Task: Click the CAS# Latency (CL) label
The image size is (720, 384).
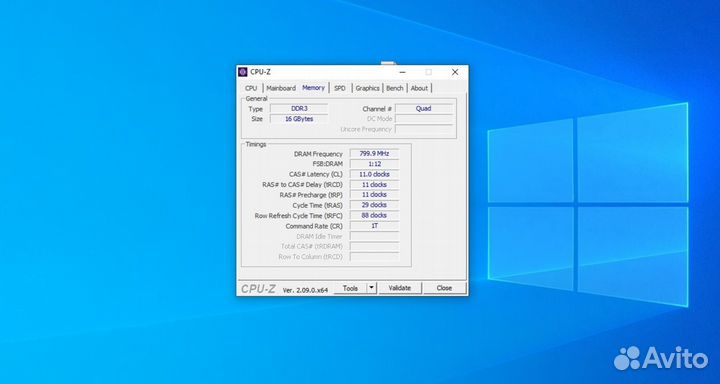Action: (x=315, y=175)
